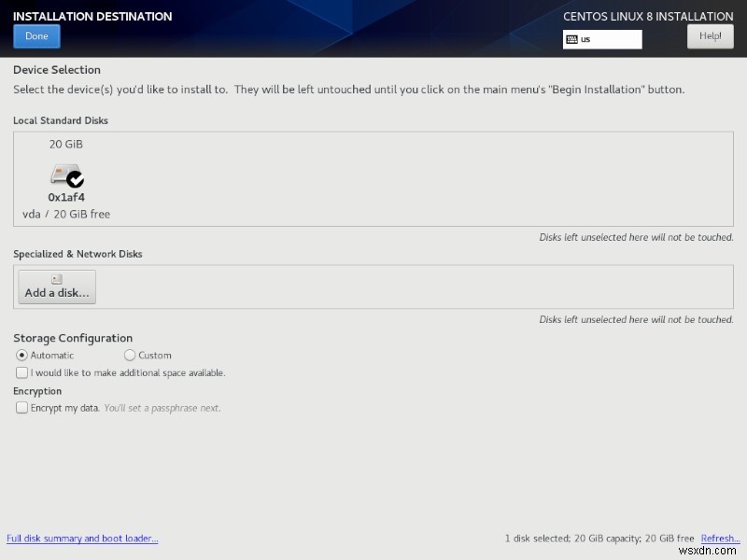Select the Automatic storage configuration option
Screen dimensions: 747x560
(21, 355)
